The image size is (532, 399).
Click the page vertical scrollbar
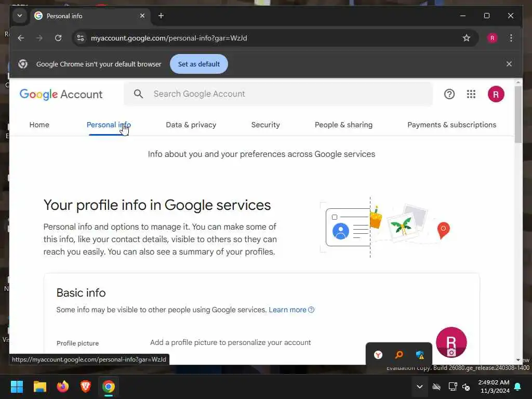[518, 114]
